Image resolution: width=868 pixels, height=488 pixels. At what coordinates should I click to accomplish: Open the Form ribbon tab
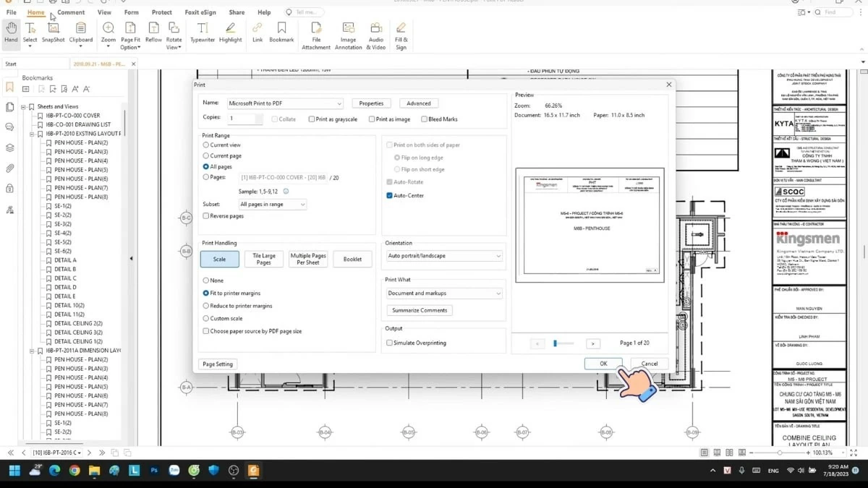click(131, 12)
